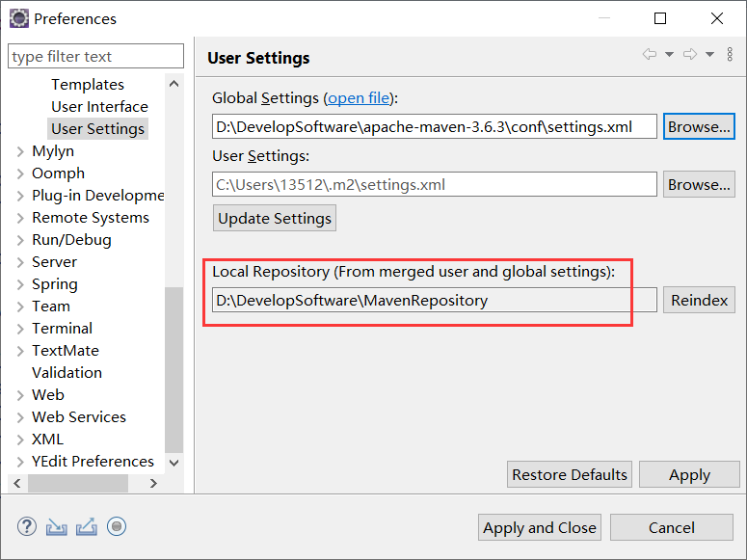Select User Settings in the tree
Screen dimensions: 747x560
97,129
